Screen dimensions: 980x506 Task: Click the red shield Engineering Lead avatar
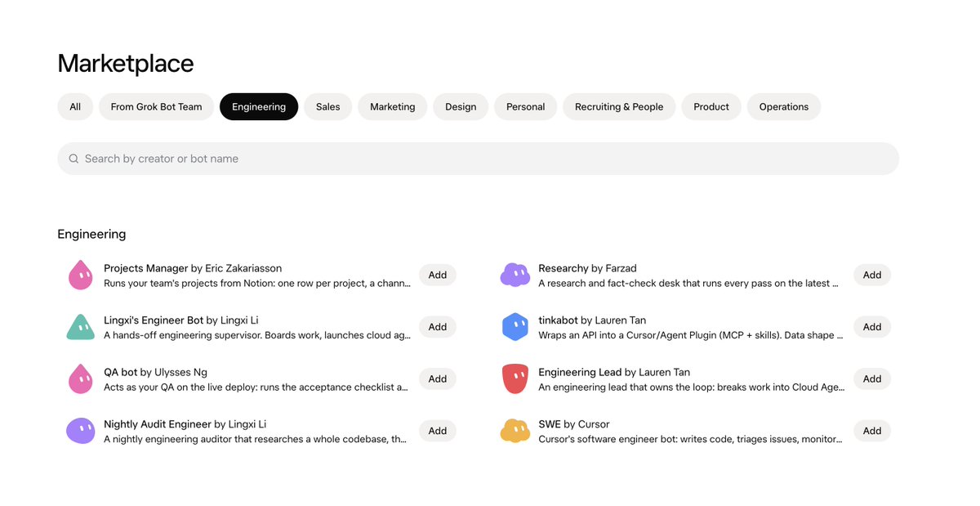click(x=515, y=379)
